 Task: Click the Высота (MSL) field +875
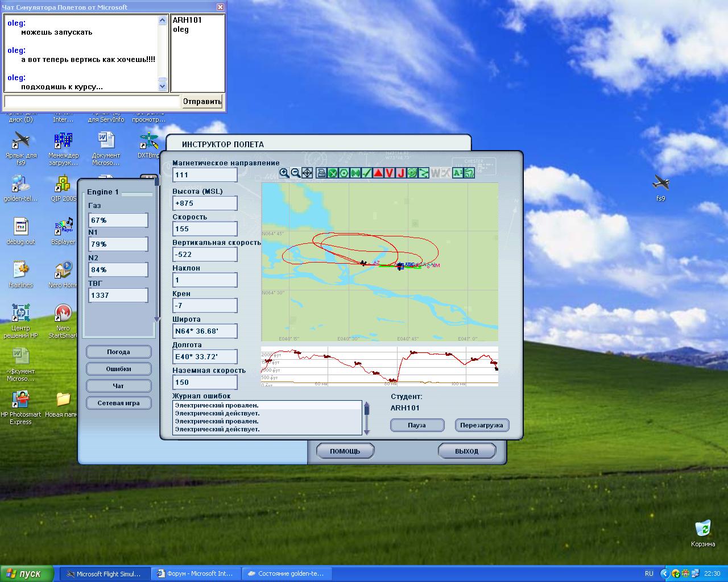tap(205, 203)
